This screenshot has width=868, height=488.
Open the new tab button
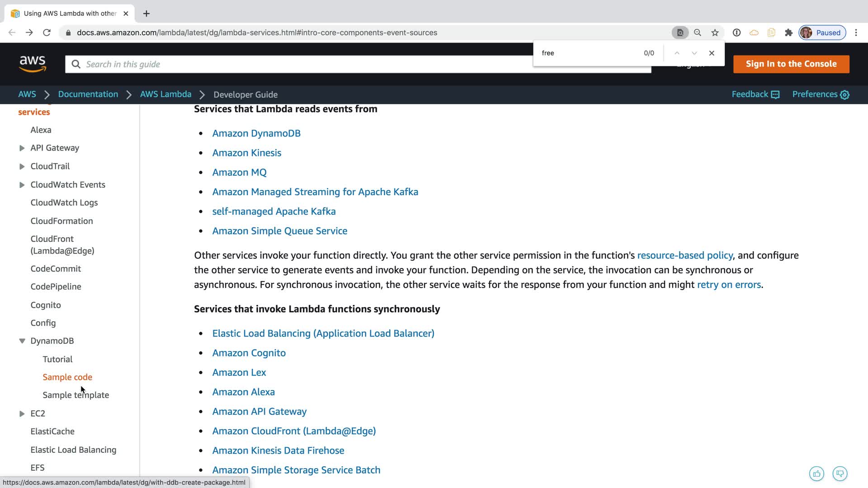click(146, 14)
